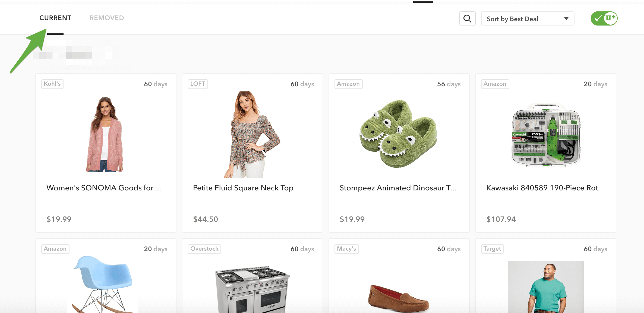This screenshot has width=644, height=313.
Task: Click the Stompeez Animated Dinosaur title
Action: [398, 188]
